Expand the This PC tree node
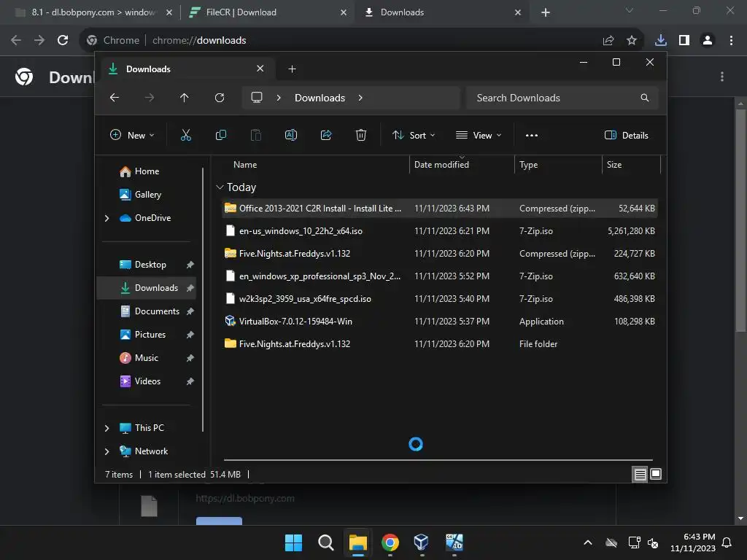Image resolution: width=747 pixels, height=560 pixels. (x=107, y=428)
